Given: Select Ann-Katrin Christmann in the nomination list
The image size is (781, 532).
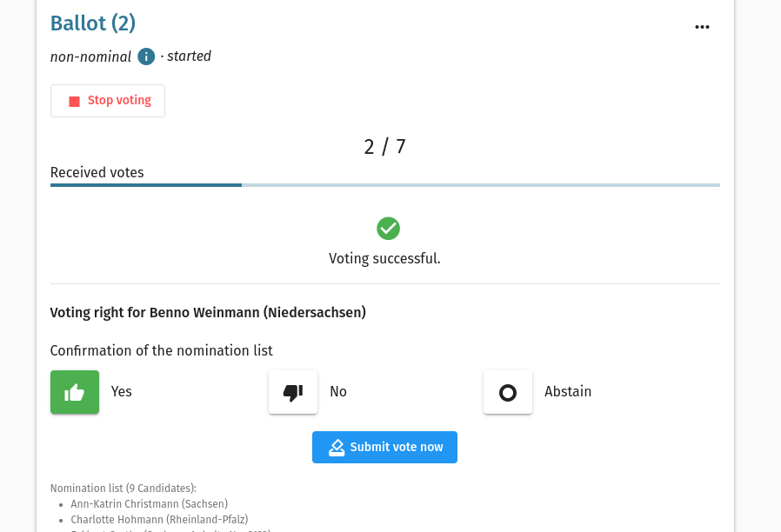Looking at the screenshot, I should coord(149,503).
